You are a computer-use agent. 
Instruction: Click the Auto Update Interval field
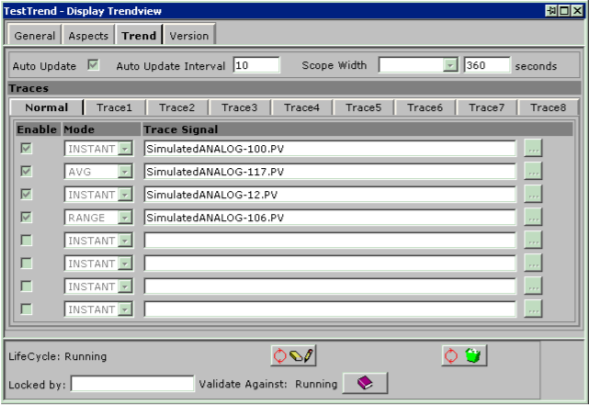tap(256, 65)
